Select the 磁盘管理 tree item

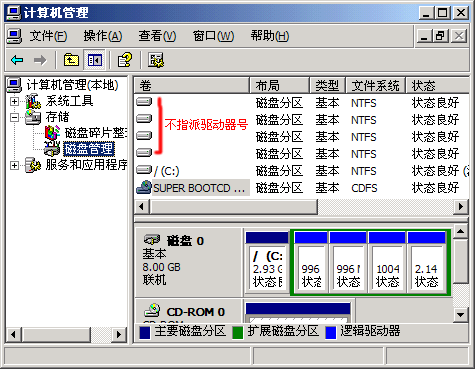tap(89, 149)
